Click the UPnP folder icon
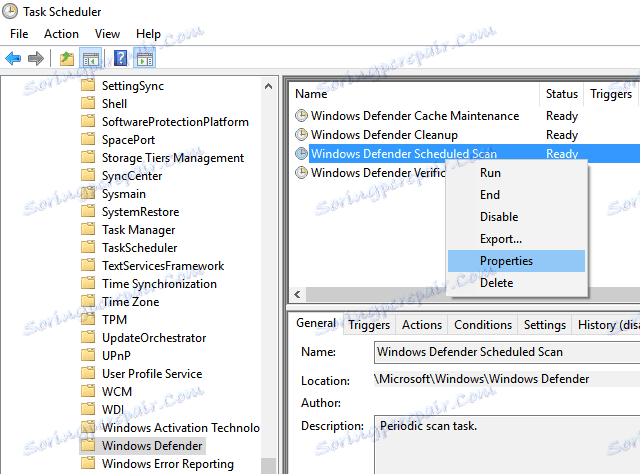Viewport: 640px width, 474px height. coord(88,355)
